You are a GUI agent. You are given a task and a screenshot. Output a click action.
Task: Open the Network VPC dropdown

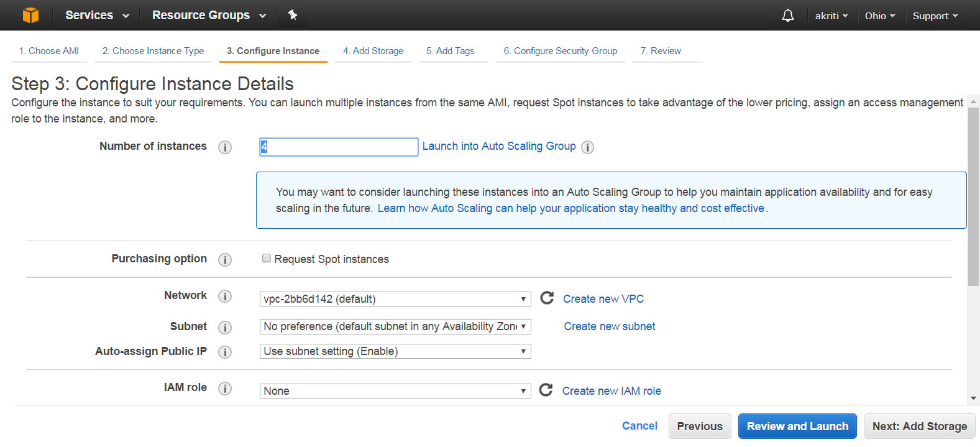click(395, 299)
